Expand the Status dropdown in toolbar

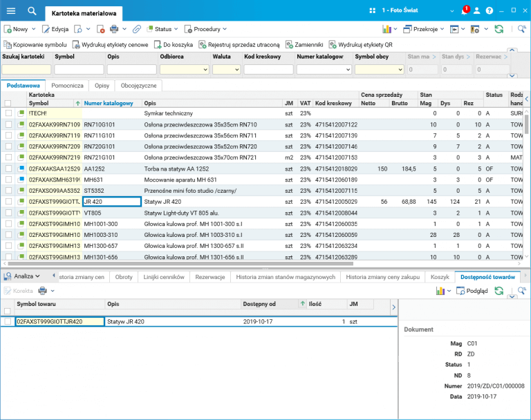coord(166,29)
